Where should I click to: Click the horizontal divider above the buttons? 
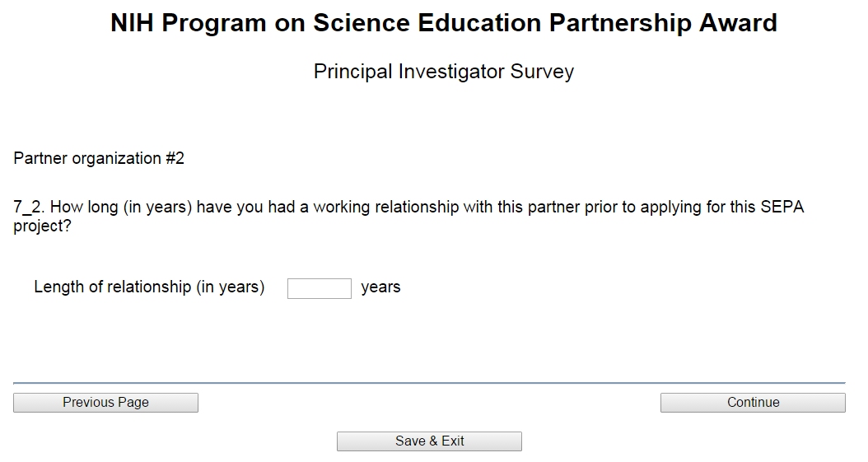click(x=428, y=383)
